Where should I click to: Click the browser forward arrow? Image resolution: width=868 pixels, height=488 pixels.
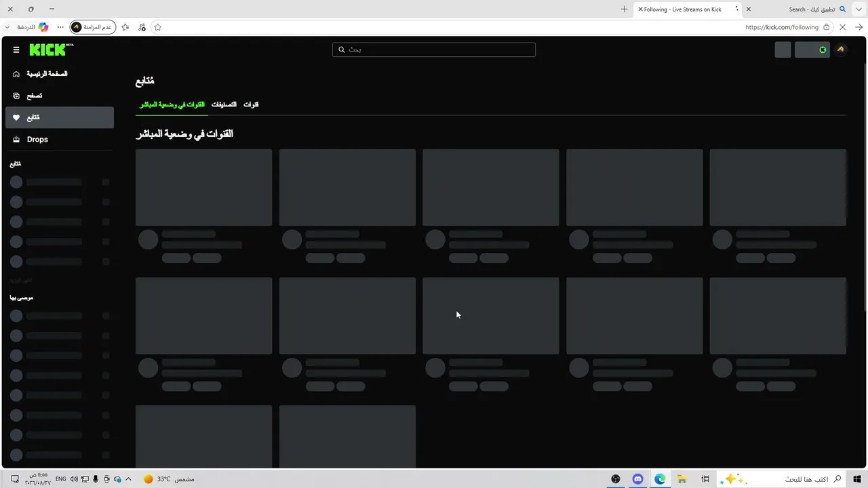click(x=859, y=27)
